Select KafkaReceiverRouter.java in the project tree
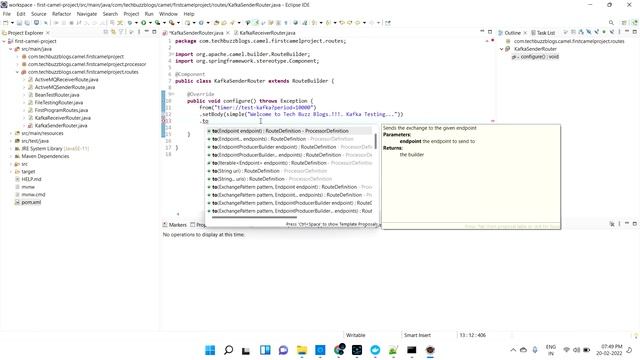The width and height of the screenshot is (640, 360). (62, 118)
